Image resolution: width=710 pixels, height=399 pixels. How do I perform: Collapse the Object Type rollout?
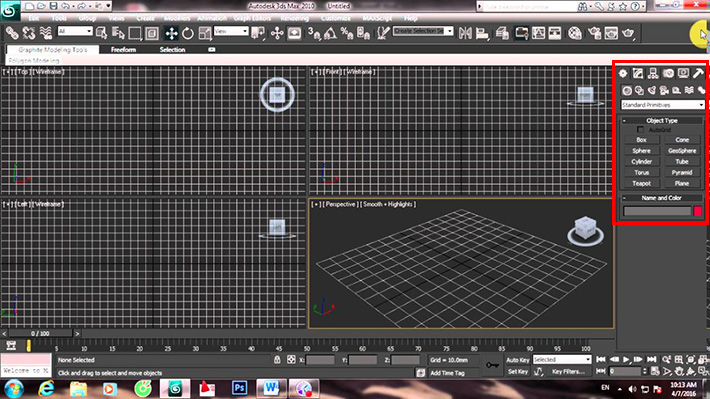pos(662,120)
